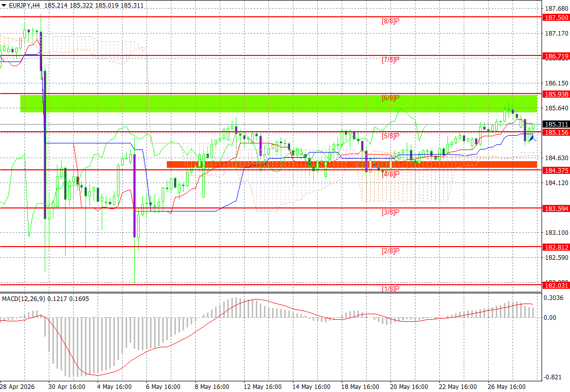Click the blue chart shift arrow marker
This screenshot has width=570, height=392.
click(x=532, y=138)
